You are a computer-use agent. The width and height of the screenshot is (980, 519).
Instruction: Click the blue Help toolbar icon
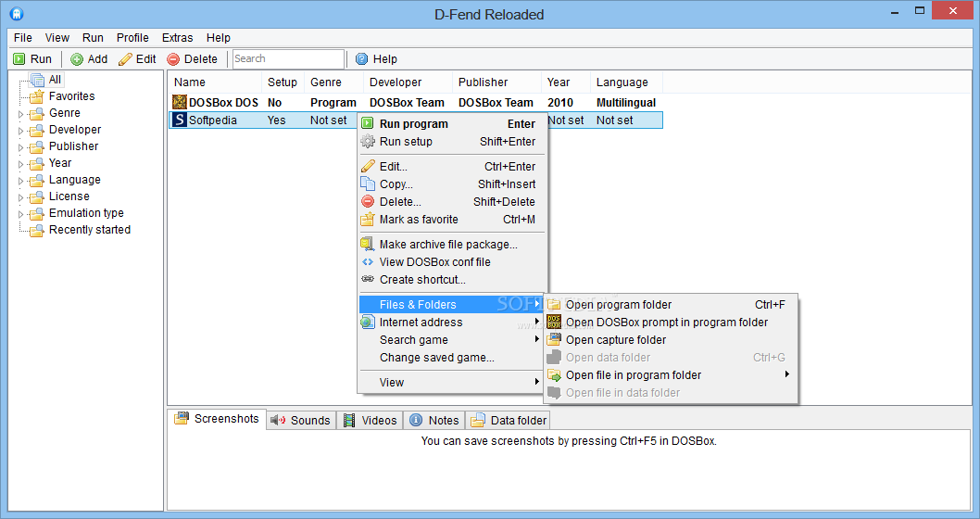[x=362, y=58]
